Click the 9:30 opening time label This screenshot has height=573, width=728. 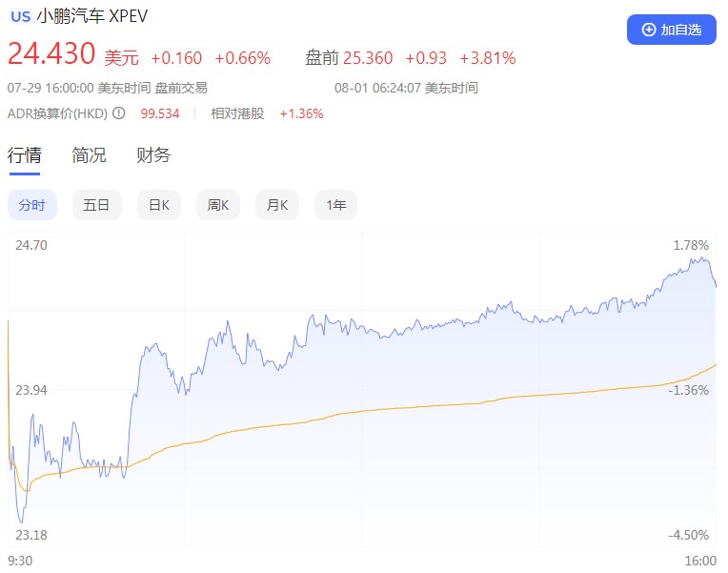pyautogui.click(x=19, y=561)
